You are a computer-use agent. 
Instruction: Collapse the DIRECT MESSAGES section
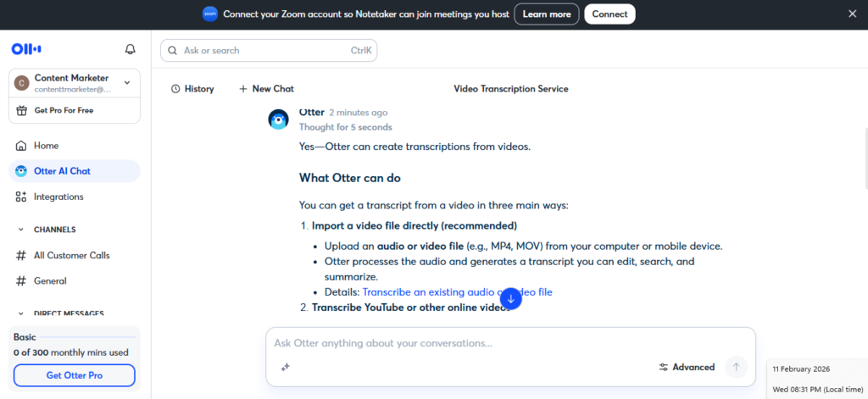click(21, 313)
